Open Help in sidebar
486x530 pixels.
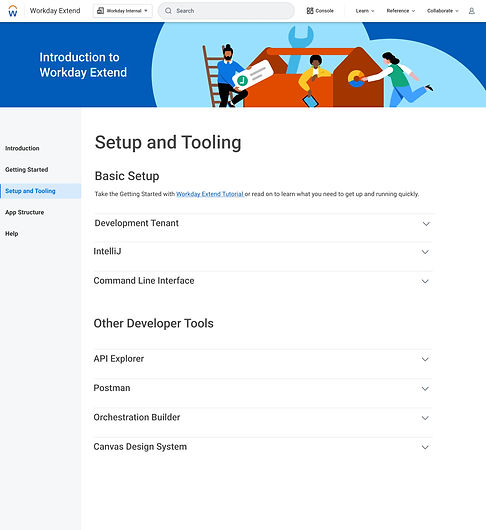(11, 234)
